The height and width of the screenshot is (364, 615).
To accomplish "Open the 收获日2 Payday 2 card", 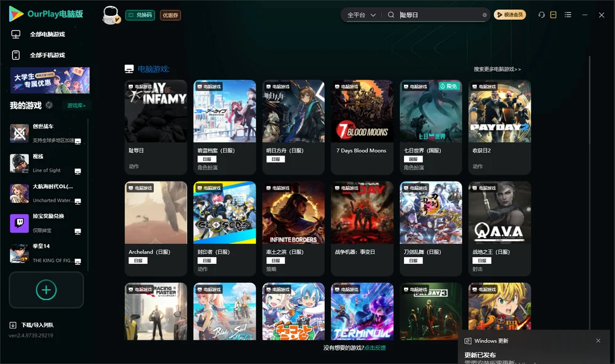I will click(x=499, y=127).
